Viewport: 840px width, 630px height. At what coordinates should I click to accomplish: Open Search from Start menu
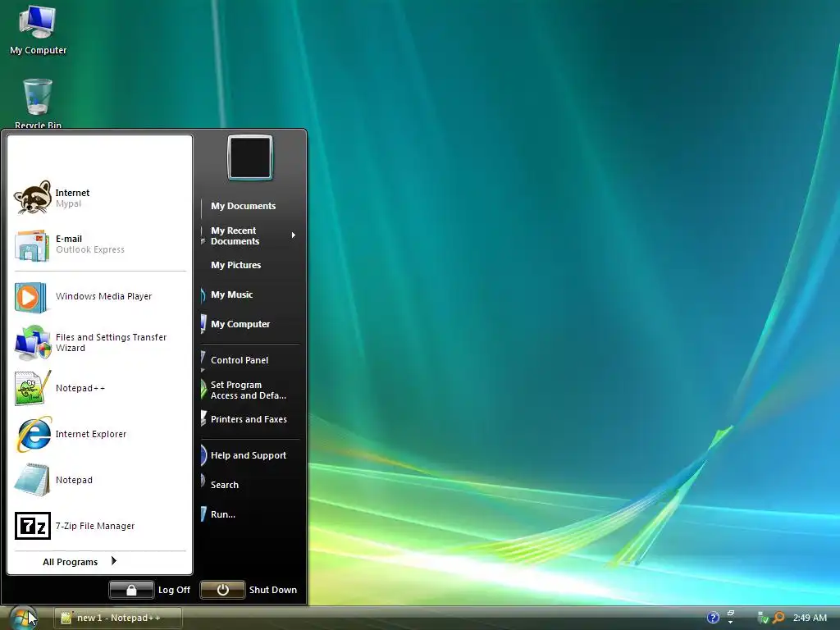pyautogui.click(x=250, y=485)
